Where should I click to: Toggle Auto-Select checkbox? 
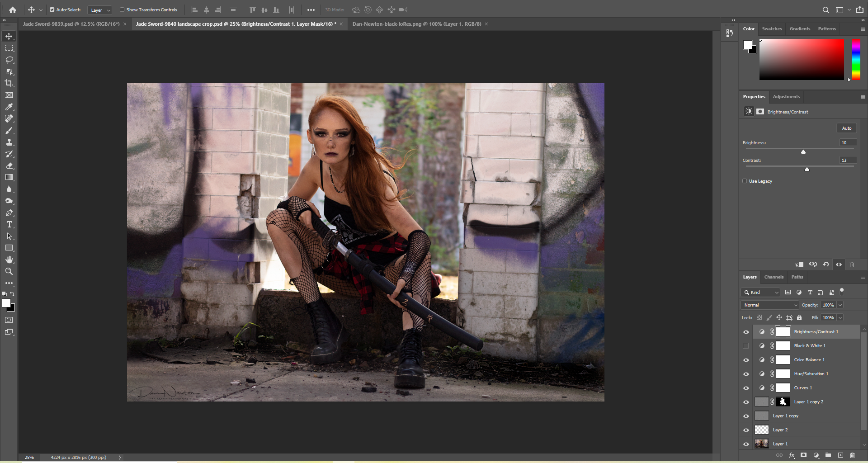point(52,9)
